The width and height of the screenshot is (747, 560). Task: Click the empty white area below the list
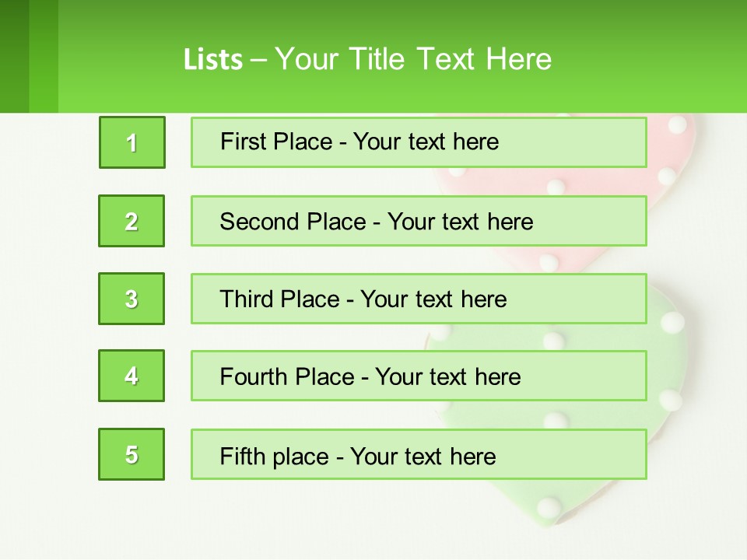tap(311, 521)
